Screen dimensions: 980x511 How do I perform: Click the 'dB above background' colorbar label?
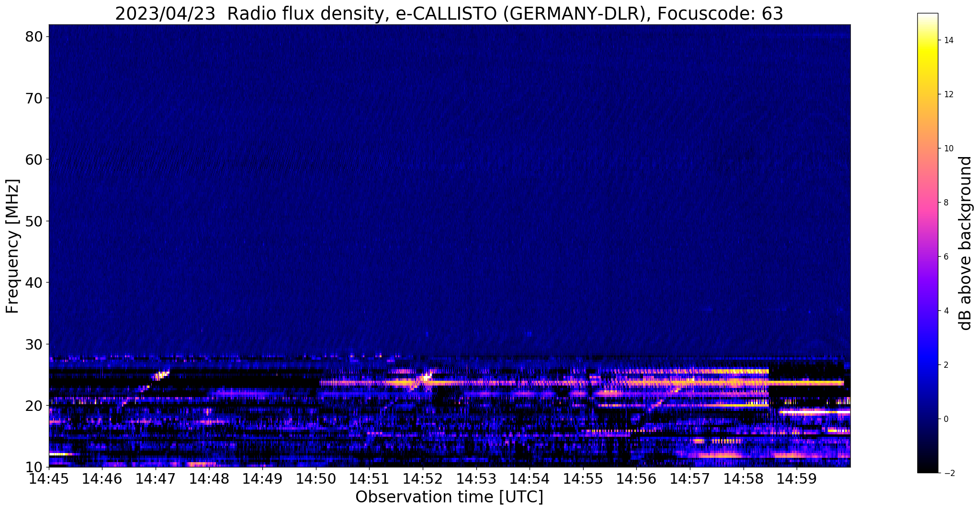[x=966, y=243]
